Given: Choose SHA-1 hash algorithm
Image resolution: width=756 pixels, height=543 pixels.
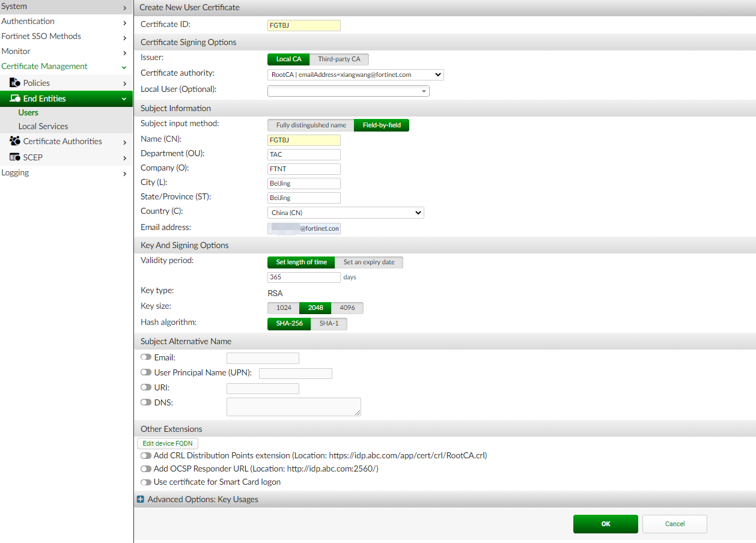Looking at the screenshot, I should (329, 323).
